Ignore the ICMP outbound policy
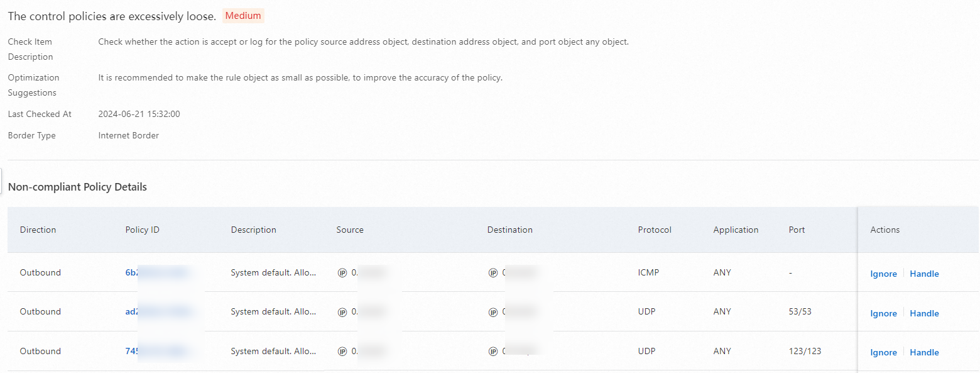 tap(883, 274)
